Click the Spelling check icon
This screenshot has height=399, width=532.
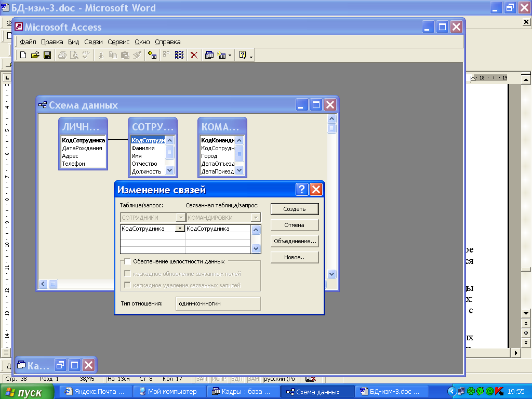coord(86,55)
